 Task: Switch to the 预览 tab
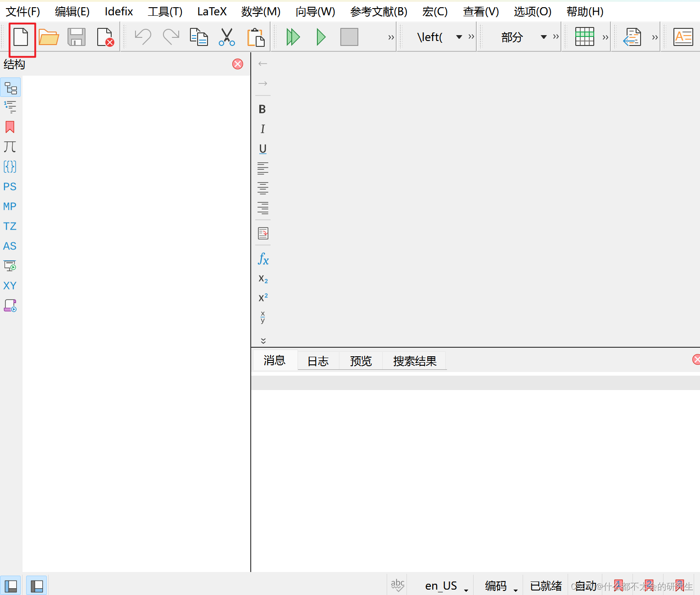tap(361, 361)
